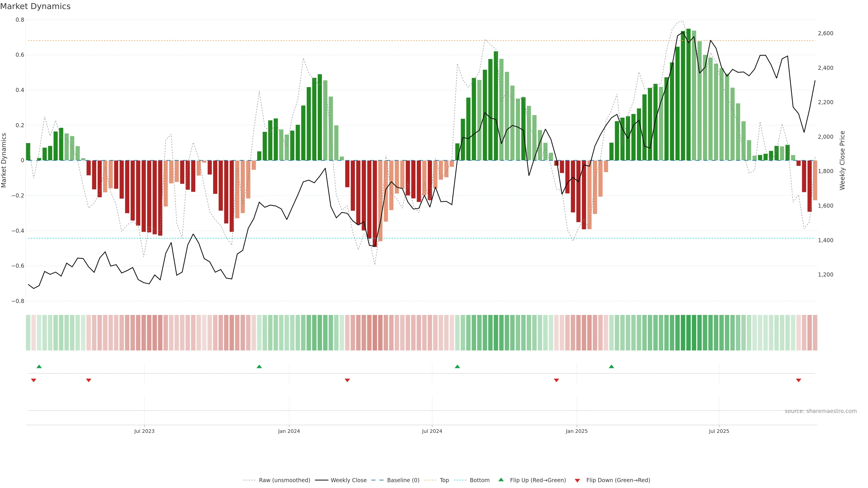Click the green flip-up marker after Jul 2024
Viewport: 868px width, 488px height.
pyautogui.click(x=457, y=366)
